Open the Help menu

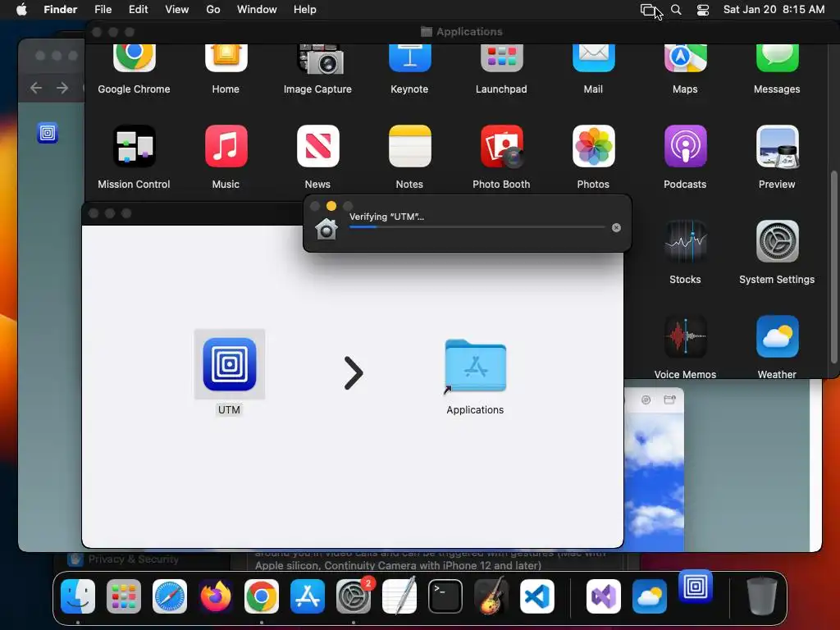pos(305,10)
